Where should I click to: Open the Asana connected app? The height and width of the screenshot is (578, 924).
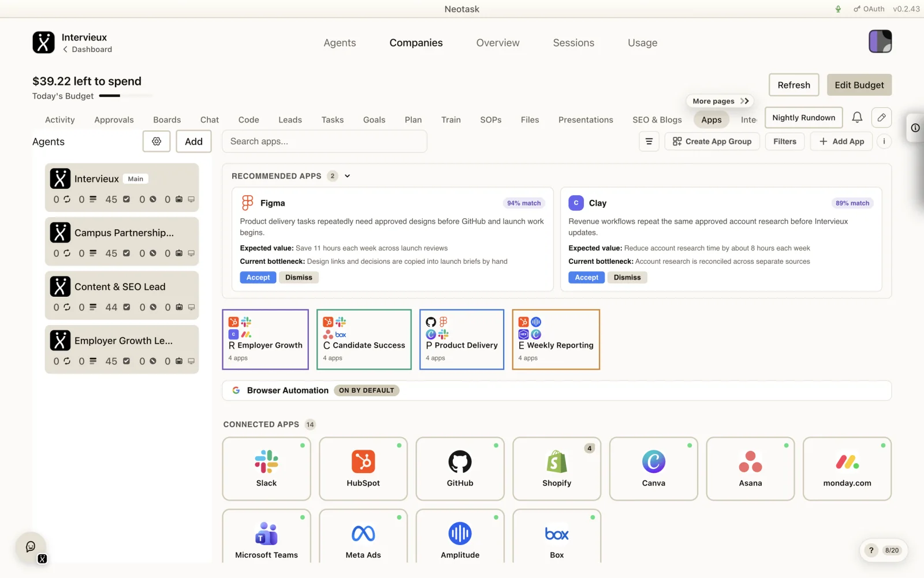coord(750,469)
